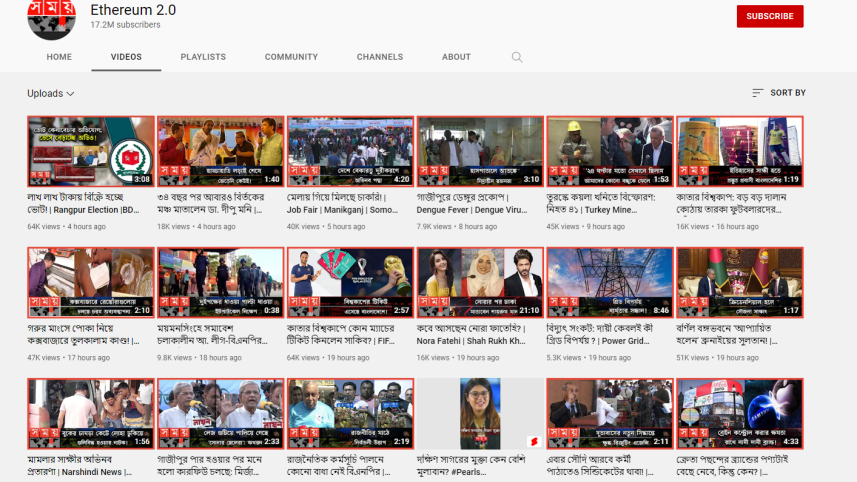857x482 pixels.
Task: Click the channel search magnifier icon
Action: [516, 57]
